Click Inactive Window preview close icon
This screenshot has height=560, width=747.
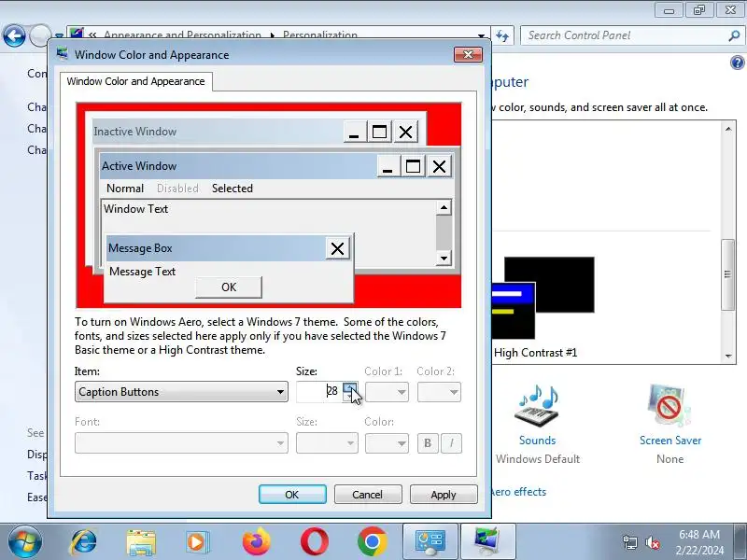406,132
